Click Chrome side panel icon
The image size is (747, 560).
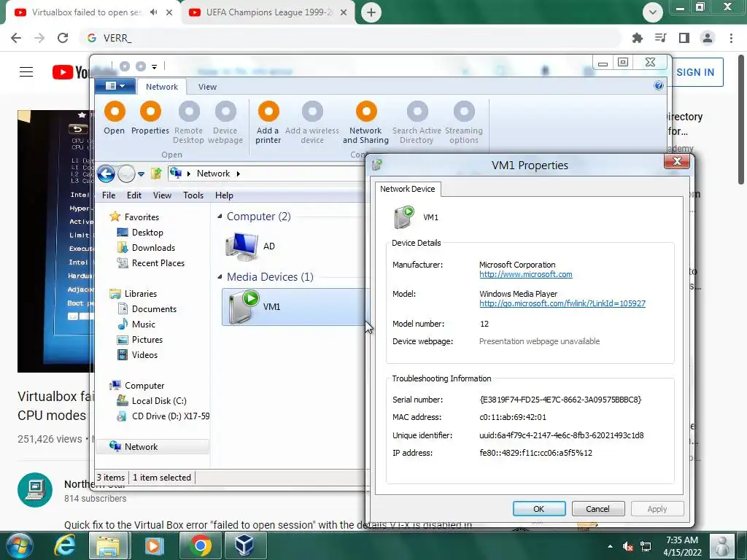click(x=684, y=38)
